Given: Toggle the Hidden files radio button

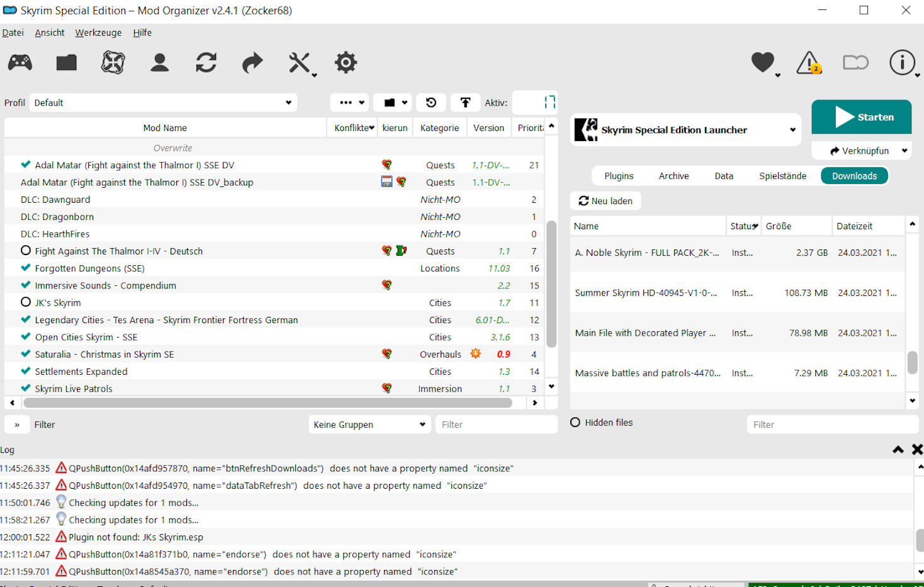Looking at the screenshot, I should (575, 423).
